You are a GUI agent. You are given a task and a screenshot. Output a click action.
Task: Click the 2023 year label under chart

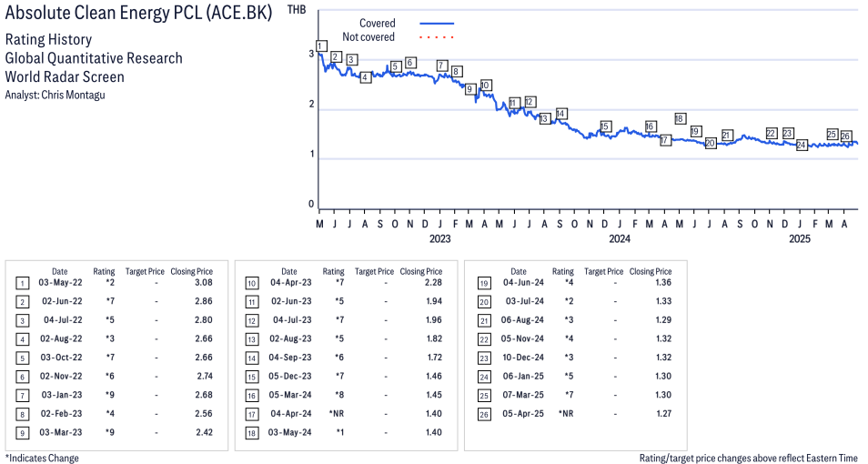click(x=440, y=238)
